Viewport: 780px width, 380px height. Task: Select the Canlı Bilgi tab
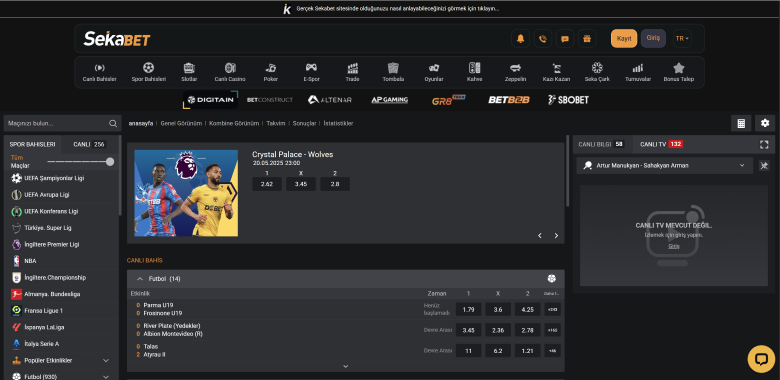pos(601,144)
